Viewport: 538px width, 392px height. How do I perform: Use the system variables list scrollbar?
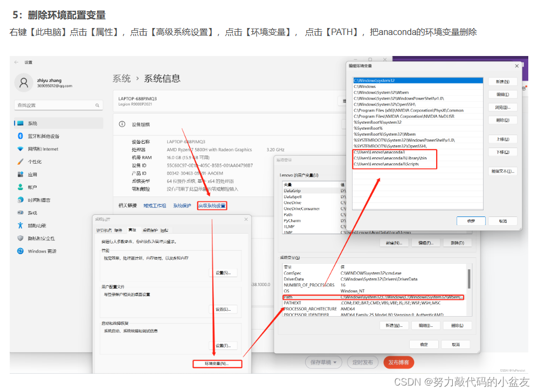(468, 278)
